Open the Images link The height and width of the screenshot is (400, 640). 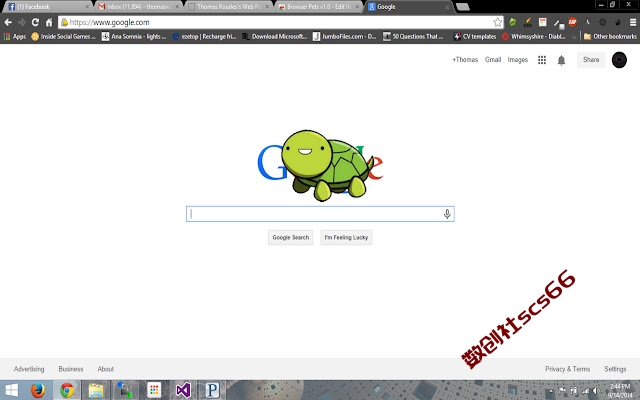pyautogui.click(x=518, y=60)
